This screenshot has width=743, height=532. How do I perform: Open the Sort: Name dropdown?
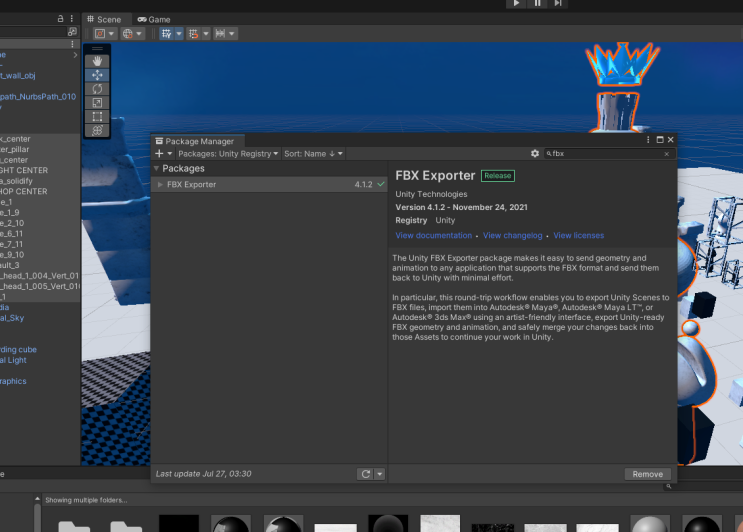click(x=313, y=154)
